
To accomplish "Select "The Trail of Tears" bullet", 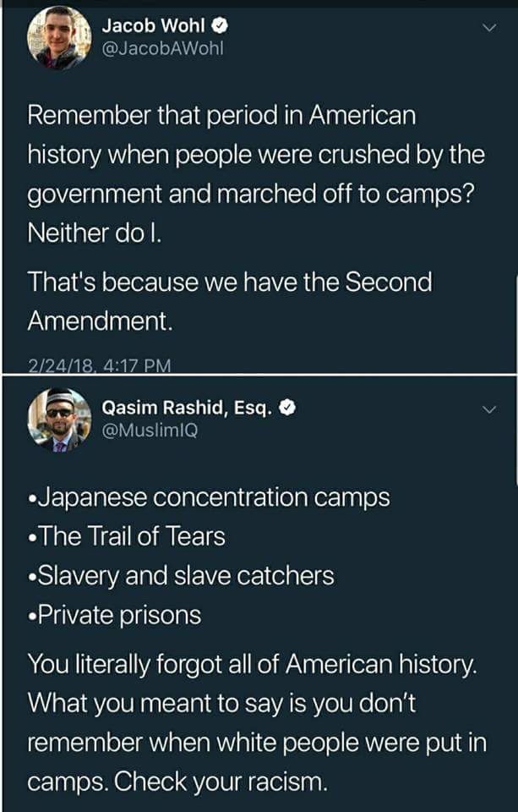I will (128, 536).
